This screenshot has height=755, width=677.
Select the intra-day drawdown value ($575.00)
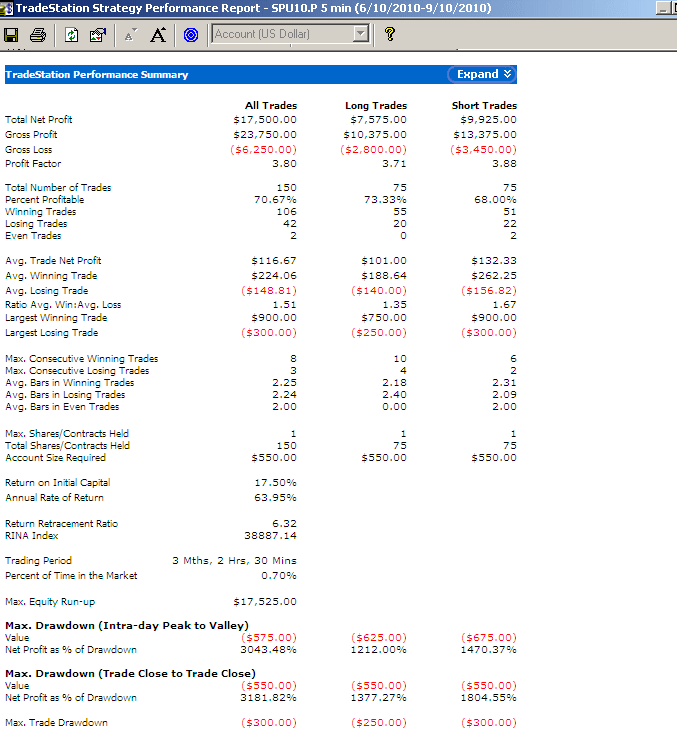[269, 638]
